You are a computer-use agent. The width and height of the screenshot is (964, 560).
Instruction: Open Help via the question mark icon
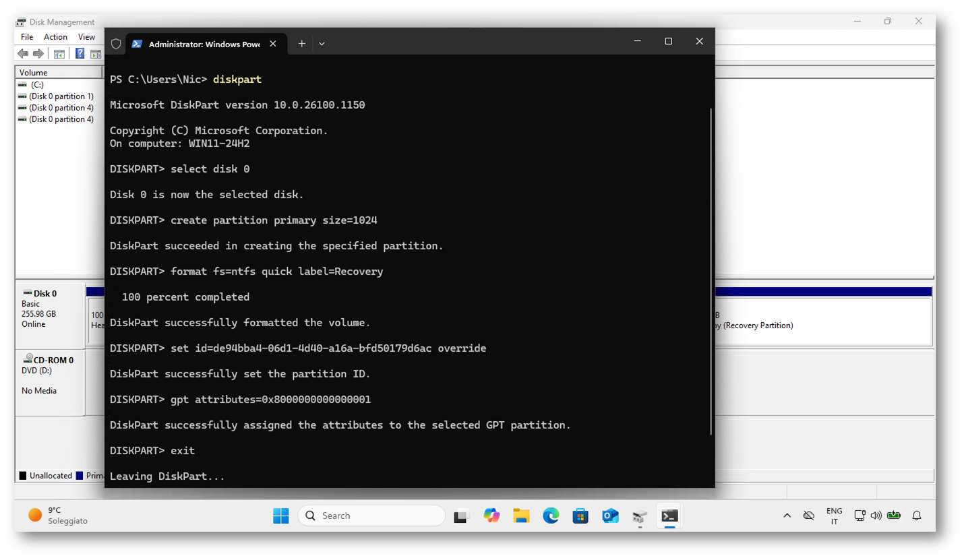80,54
